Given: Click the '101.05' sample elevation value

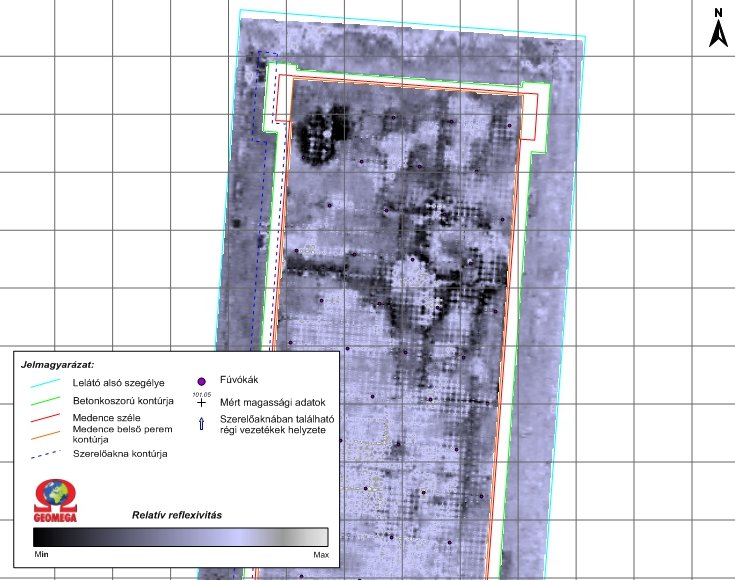Looking at the screenshot, I should [x=202, y=395].
